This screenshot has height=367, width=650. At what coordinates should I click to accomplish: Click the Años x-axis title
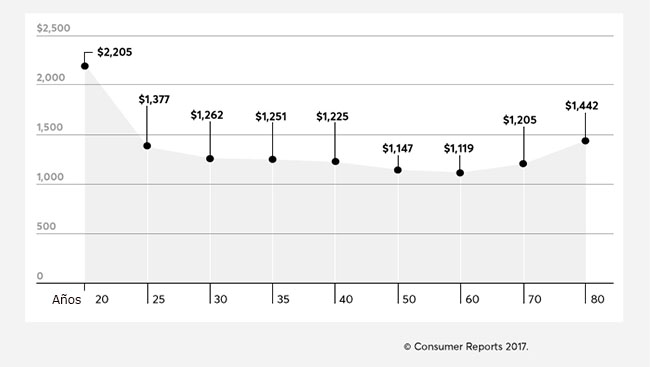[x=66, y=299]
